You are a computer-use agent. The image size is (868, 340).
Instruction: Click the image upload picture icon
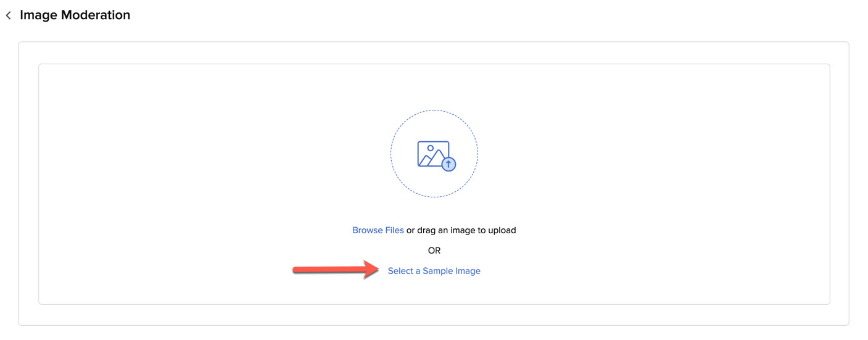point(433,154)
